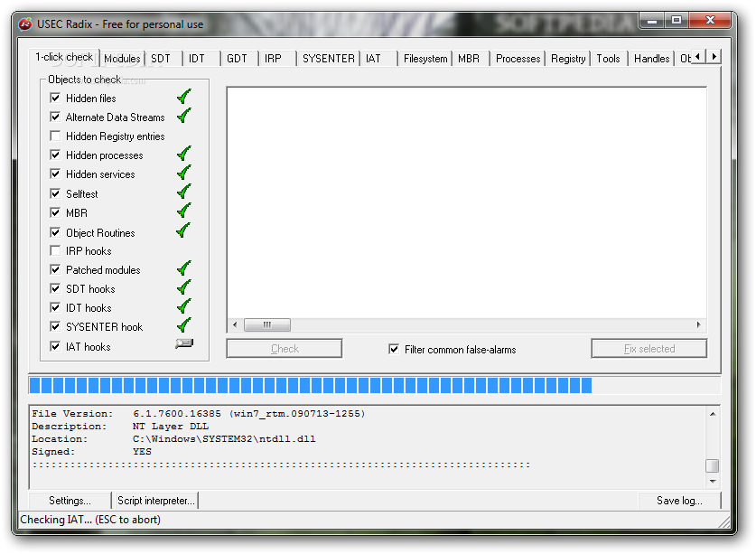Viewport: 756px width, 554px height.
Task: Open the Registry tab
Action: click(568, 59)
